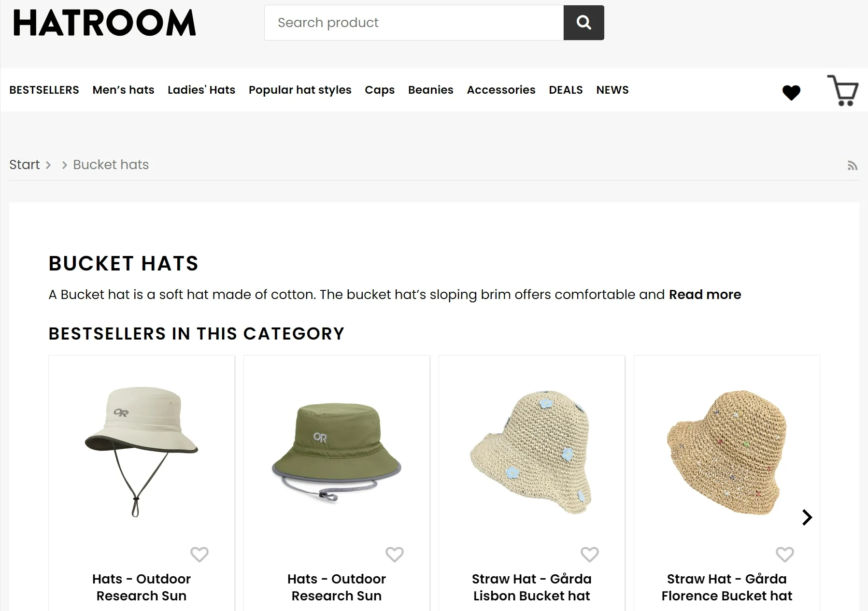868x611 pixels.
Task: Favorite the Gårda Lisbon Bucket hat
Action: click(x=589, y=554)
